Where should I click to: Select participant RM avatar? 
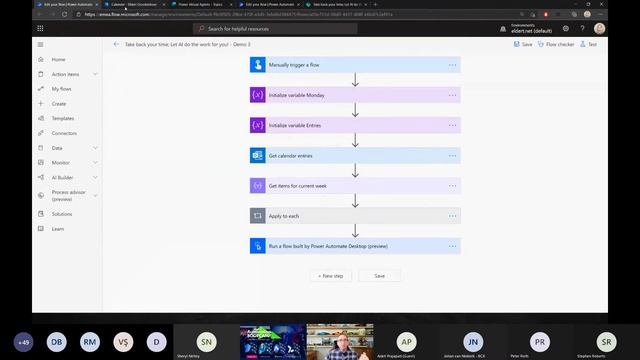pyautogui.click(x=90, y=342)
